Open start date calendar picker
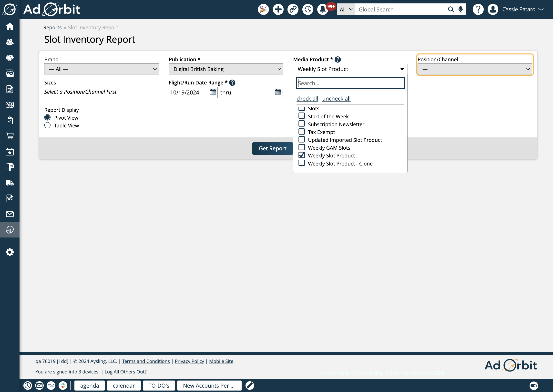The width and height of the screenshot is (553, 392). (213, 92)
